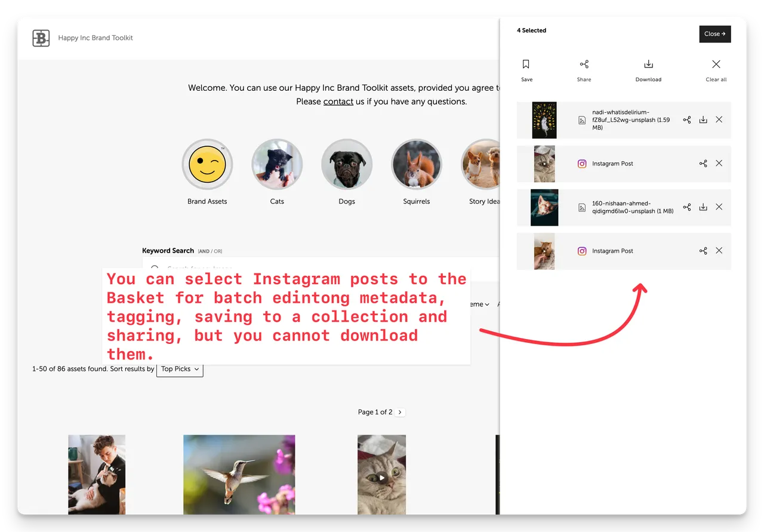Download the 160-nishaan-ahmed asset

(x=703, y=207)
